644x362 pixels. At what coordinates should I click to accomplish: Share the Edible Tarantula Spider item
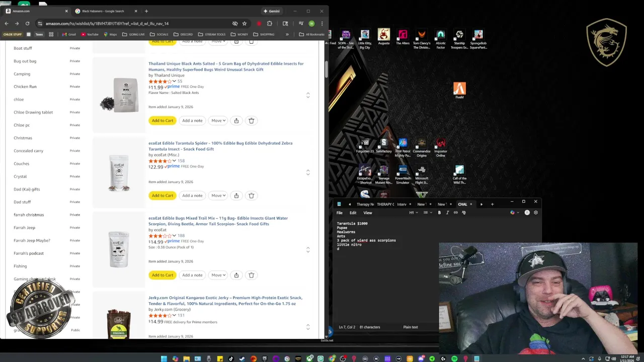(x=236, y=196)
